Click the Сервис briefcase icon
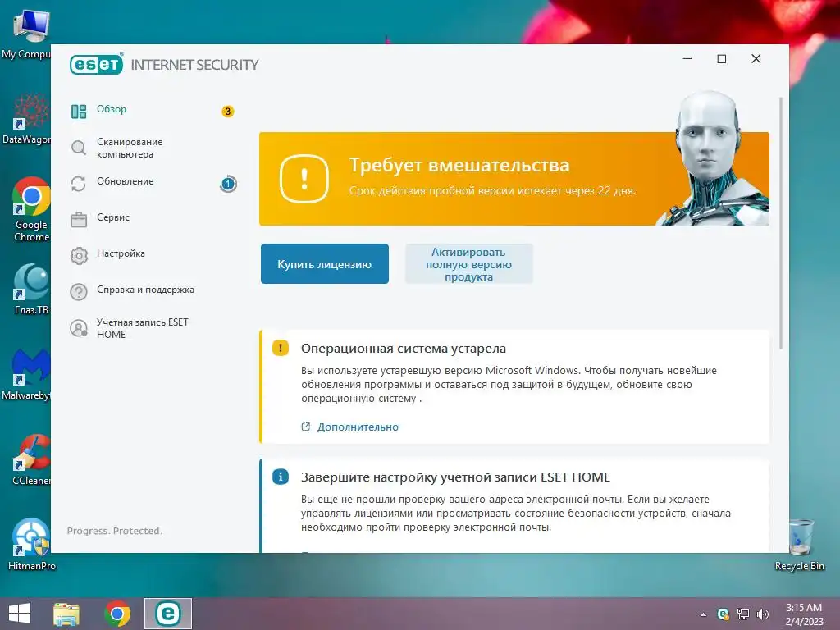 tap(79, 220)
